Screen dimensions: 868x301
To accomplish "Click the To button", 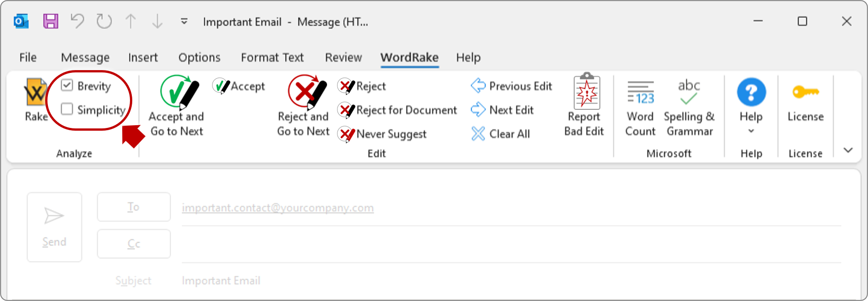I will pyautogui.click(x=134, y=207).
